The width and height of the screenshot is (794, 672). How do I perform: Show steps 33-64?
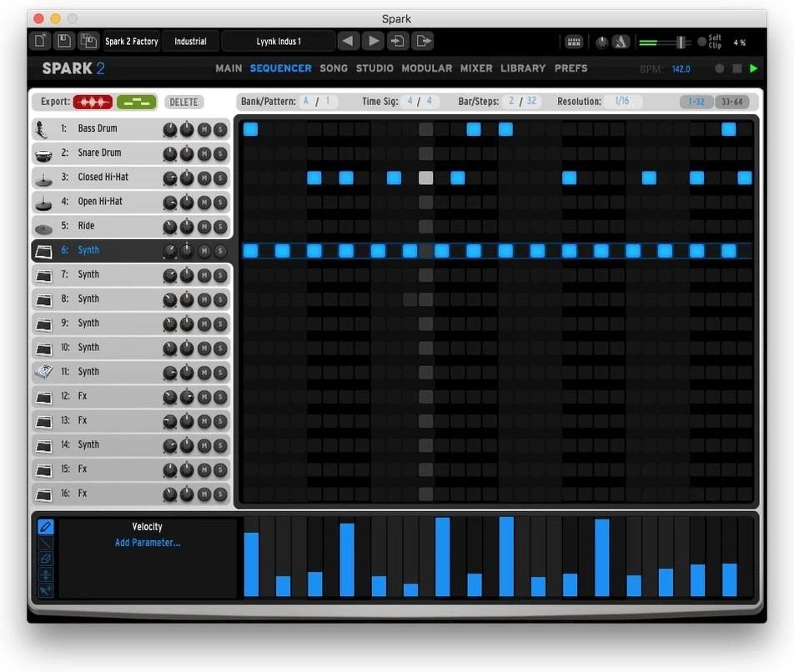[x=731, y=102]
